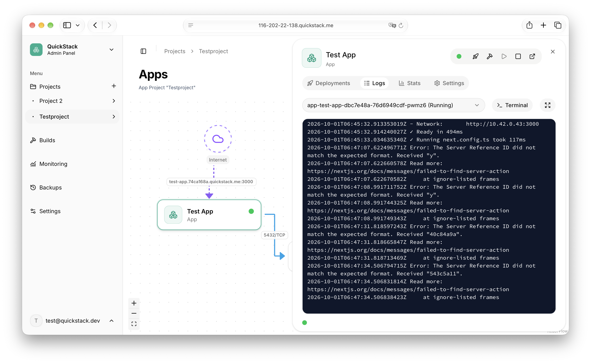
Task: Click the test-app.74ca168a.quickstack.me:3000 edge label
Action: click(211, 182)
